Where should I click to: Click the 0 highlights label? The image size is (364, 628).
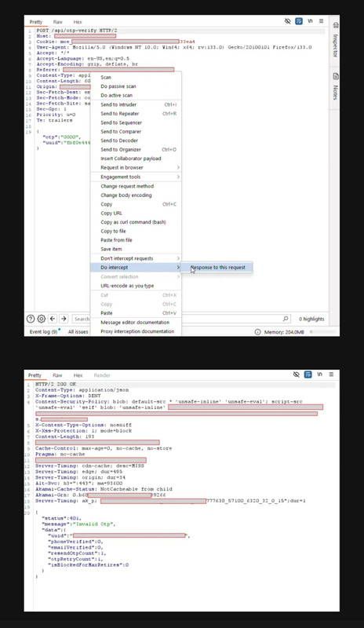pos(311,319)
